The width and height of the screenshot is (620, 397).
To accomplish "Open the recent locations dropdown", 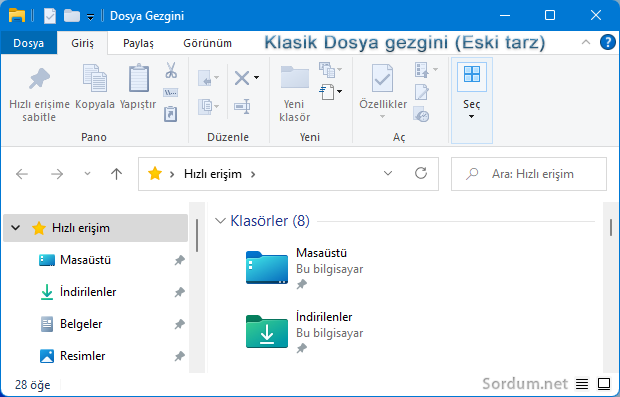I will coord(87,174).
